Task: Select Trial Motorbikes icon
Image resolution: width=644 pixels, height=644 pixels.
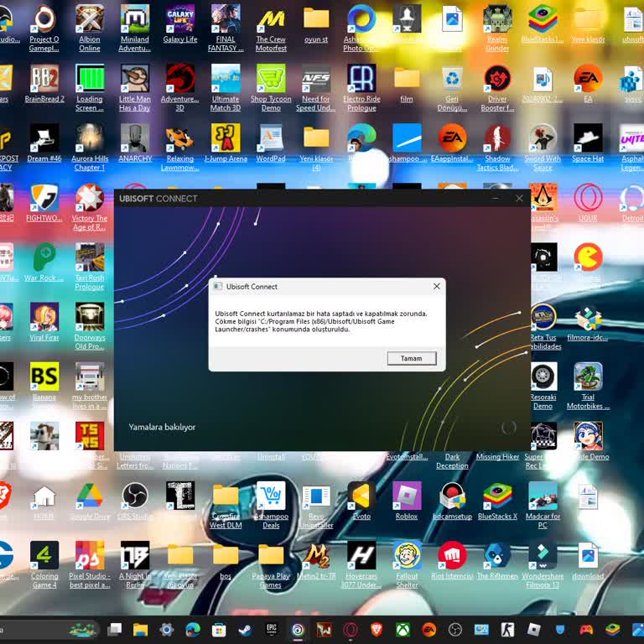Action: [x=588, y=386]
